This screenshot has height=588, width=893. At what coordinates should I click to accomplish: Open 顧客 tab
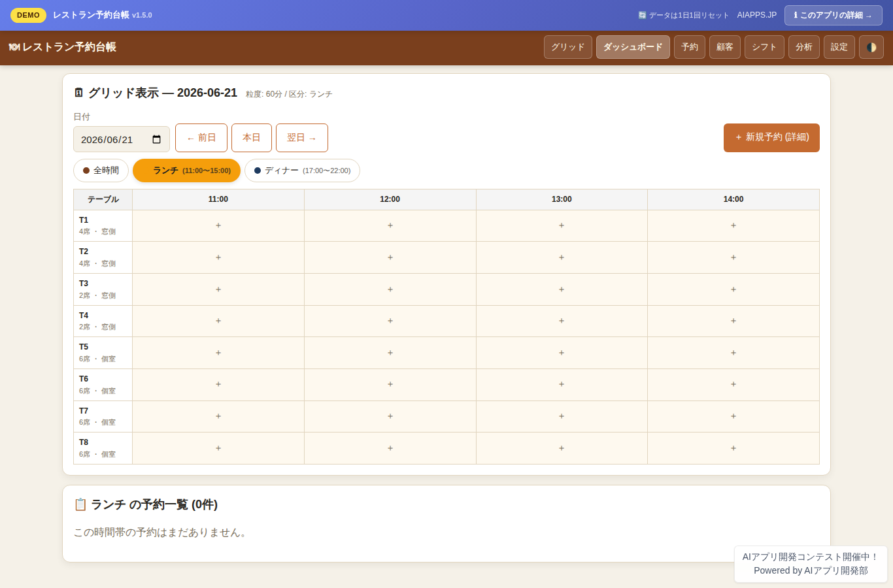725,47
